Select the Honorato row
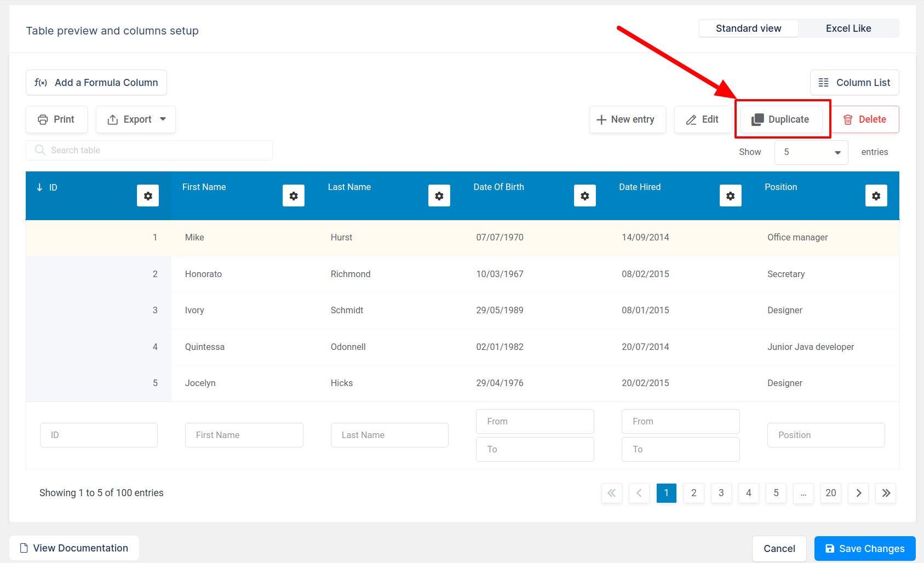924x563 pixels. (x=462, y=274)
